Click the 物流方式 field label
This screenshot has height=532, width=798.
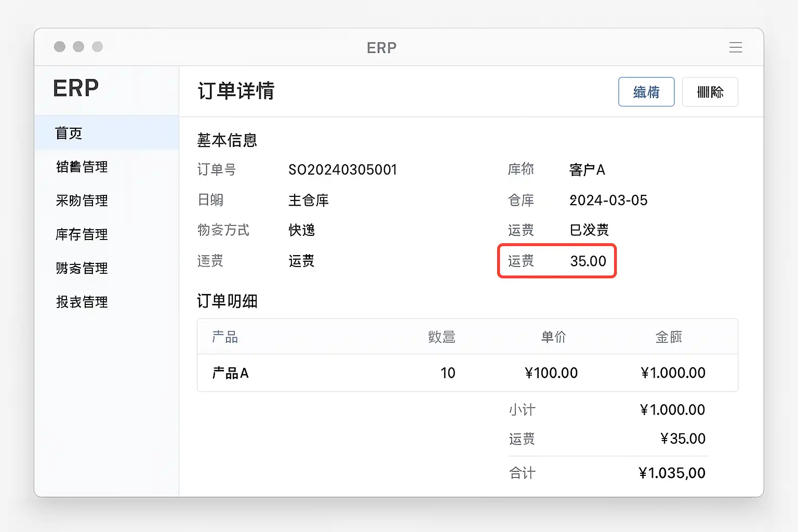point(223,230)
